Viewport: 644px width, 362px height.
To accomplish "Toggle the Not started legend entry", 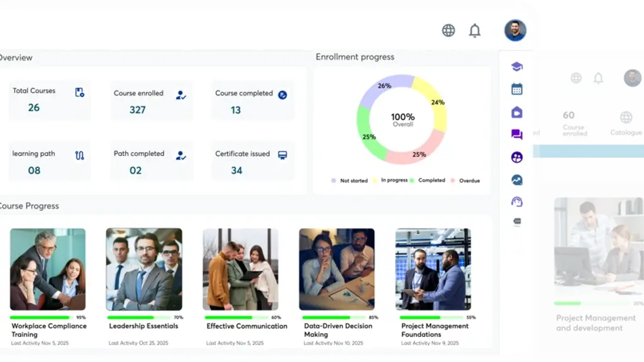I will (x=349, y=180).
